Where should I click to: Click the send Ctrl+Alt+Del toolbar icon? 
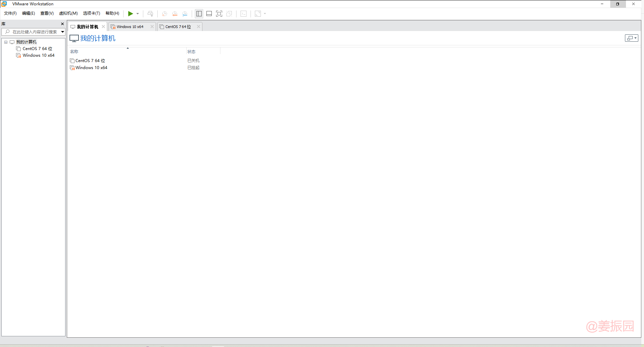150,14
